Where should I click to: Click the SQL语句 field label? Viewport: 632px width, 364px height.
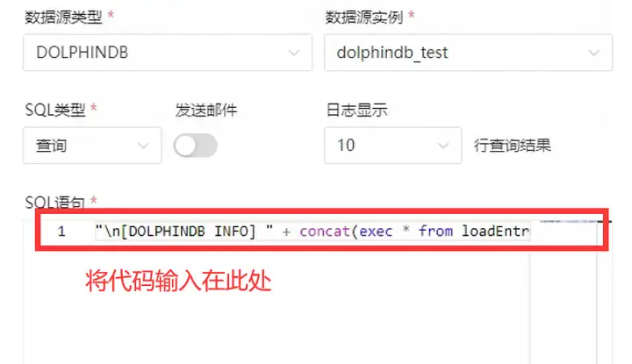pos(54,202)
